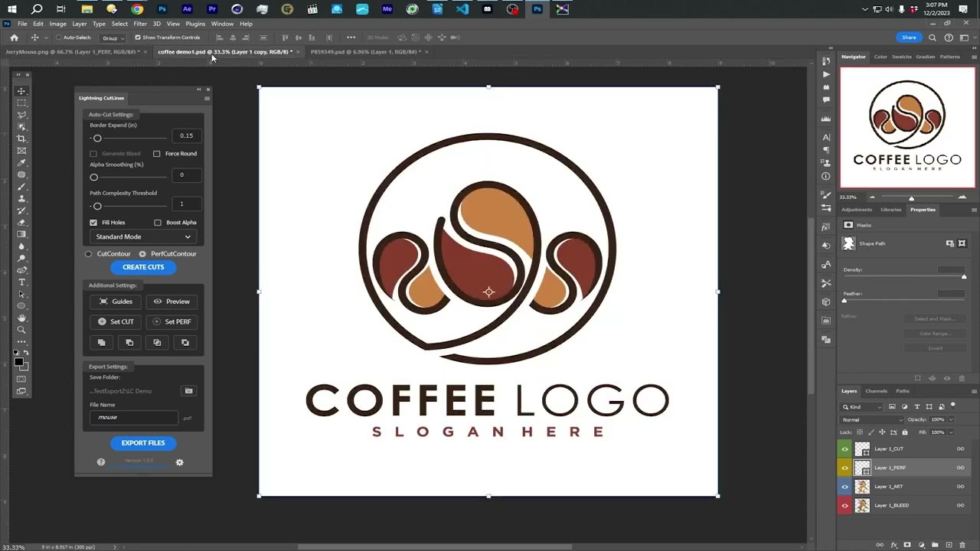Create a new layer with the plus icon
The width and height of the screenshot is (980, 551).
coord(949,545)
